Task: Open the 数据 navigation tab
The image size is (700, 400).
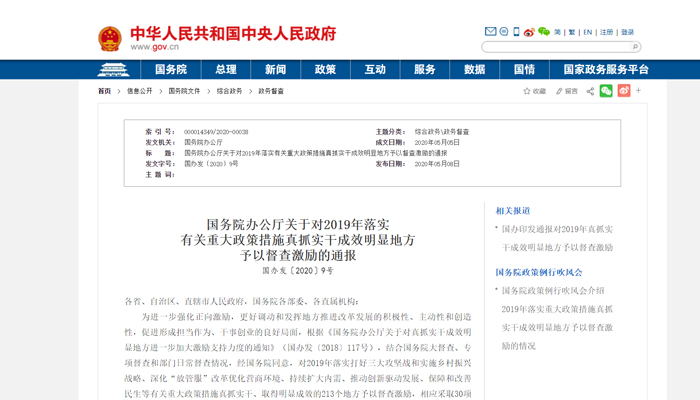Action: click(x=475, y=70)
